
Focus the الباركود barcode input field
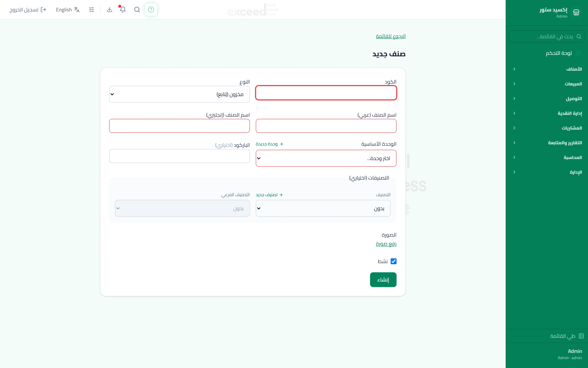pos(179,156)
